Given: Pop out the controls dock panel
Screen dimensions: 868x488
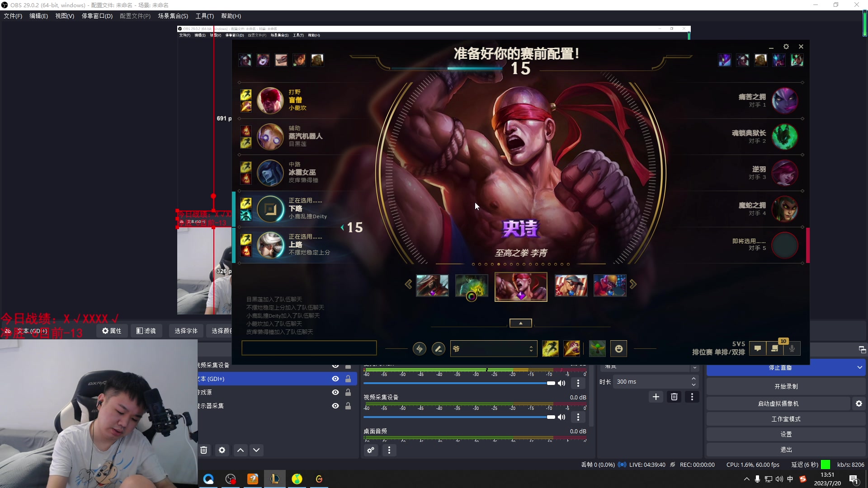Looking at the screenshot, I should coord(862,350).
